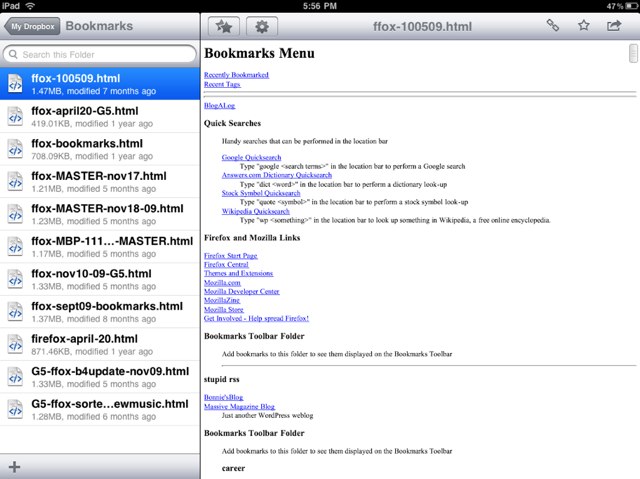
Task: Tap the HTML file icon for G5-ffox-sorte...ewmusic.html
Action: coord(15,410)
